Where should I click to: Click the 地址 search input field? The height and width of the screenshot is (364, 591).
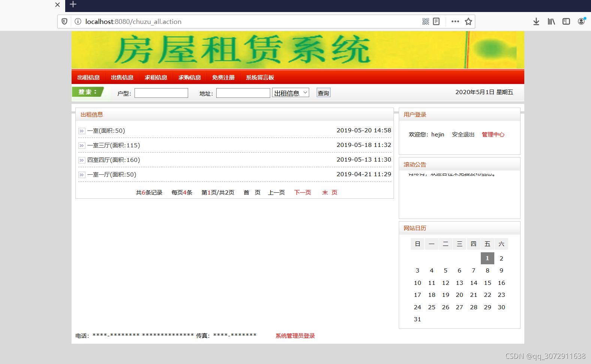243,93
